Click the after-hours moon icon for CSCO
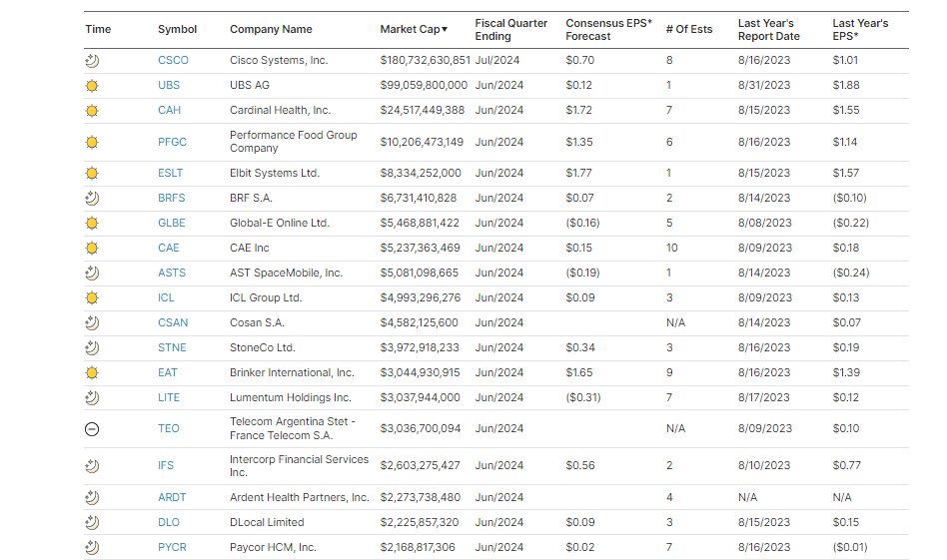The image size is (947, 560). (92, 60)
